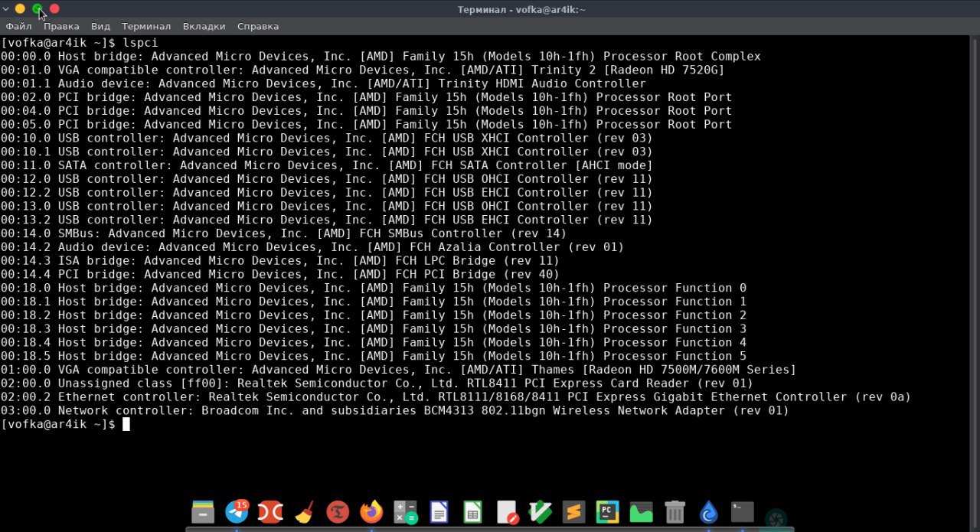The height and width of the screenshot is (532, 980).
Task: Open the Файл menu
Action: click(x=18, y=26)
